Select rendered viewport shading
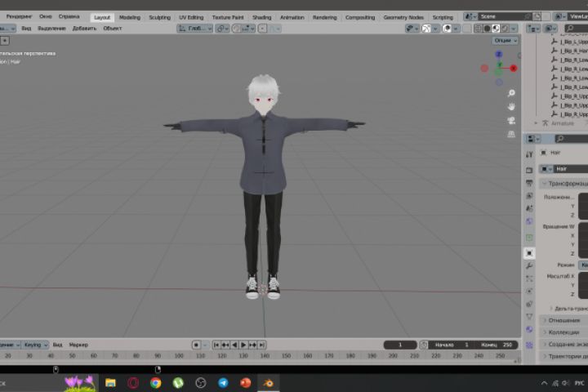 (x=505, y=29)
